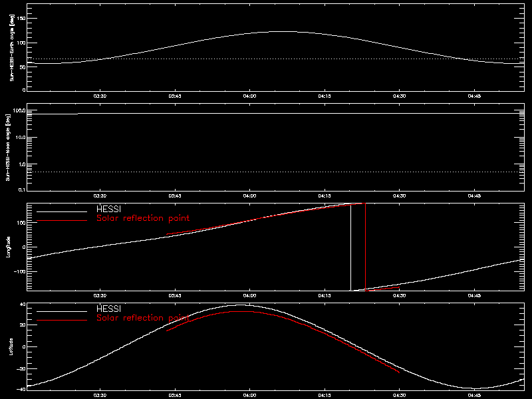This screenshot has width=532, height=399.
Task: Click red legend line sample in Longitude plot
Action: [x=62, y=221]
